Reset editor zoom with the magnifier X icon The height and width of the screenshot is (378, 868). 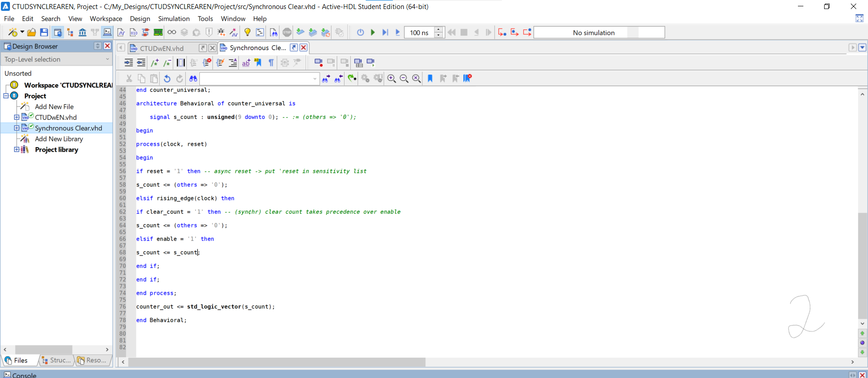point(417,79)
